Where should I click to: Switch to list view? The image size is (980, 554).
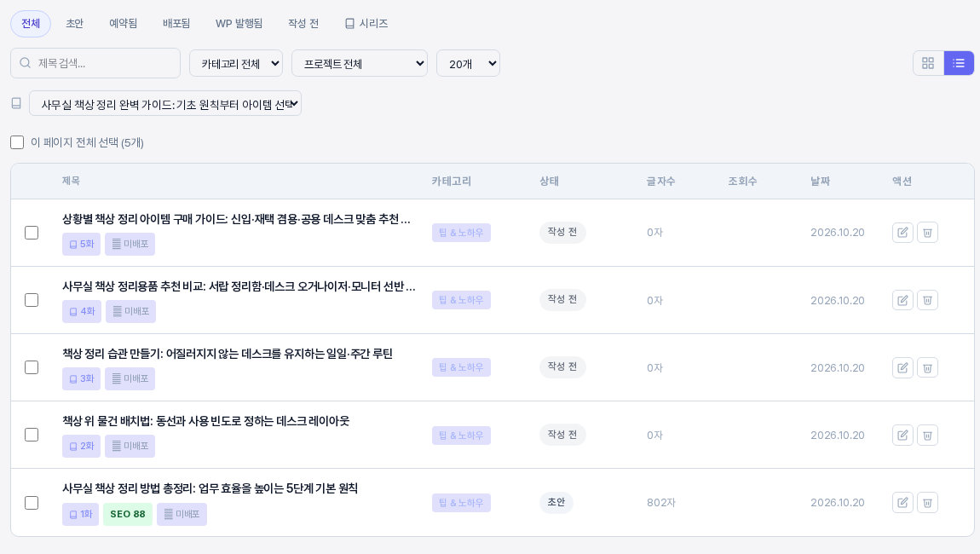click(959, 63)
